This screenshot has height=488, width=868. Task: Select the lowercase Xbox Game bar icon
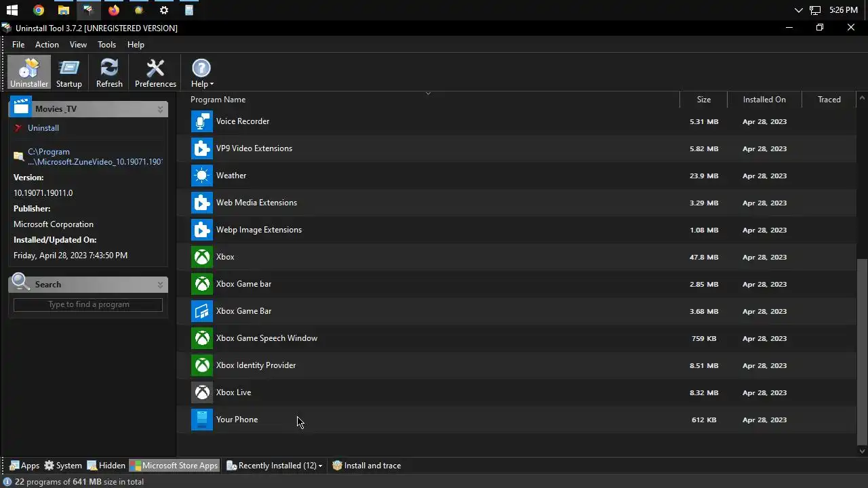(202, 284)
